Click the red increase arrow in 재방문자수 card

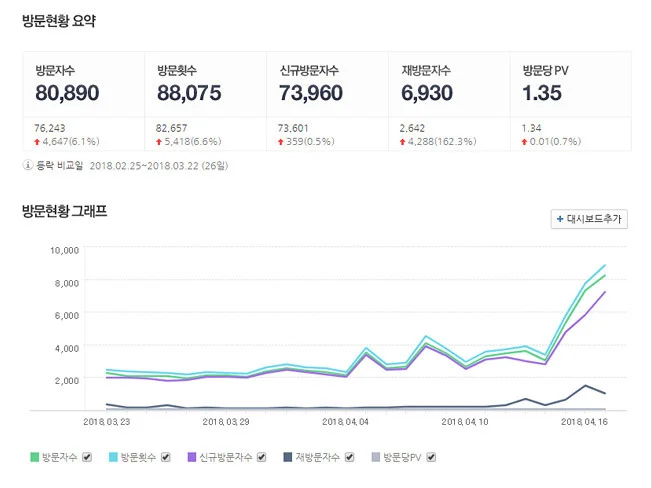[404, 142]
